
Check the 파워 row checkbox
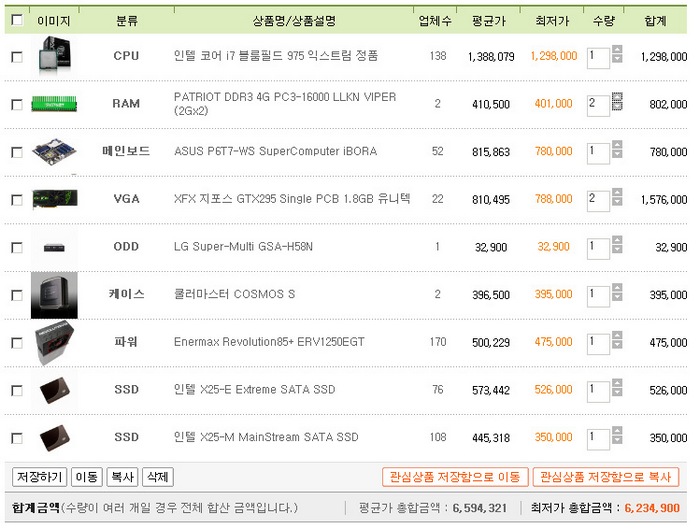coord(17,343)
